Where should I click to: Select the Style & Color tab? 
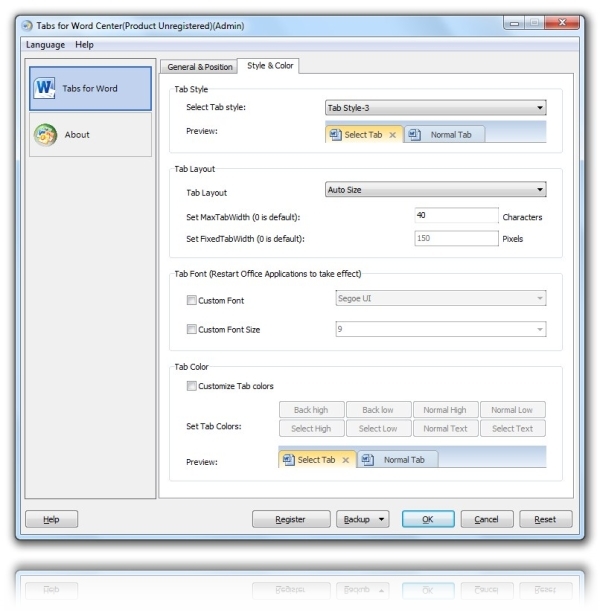click(x=270, y=65)
